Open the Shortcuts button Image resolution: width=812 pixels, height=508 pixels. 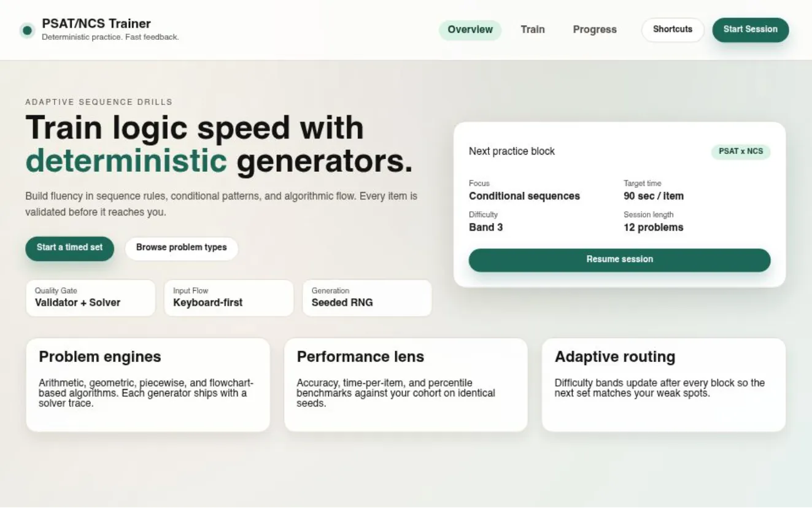pyautogui.click(x=673, y=29)
